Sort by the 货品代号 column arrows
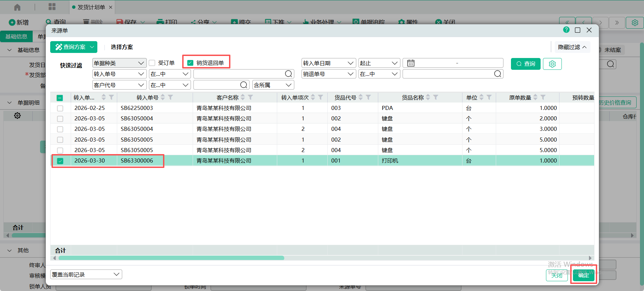 tap(361, 97)
